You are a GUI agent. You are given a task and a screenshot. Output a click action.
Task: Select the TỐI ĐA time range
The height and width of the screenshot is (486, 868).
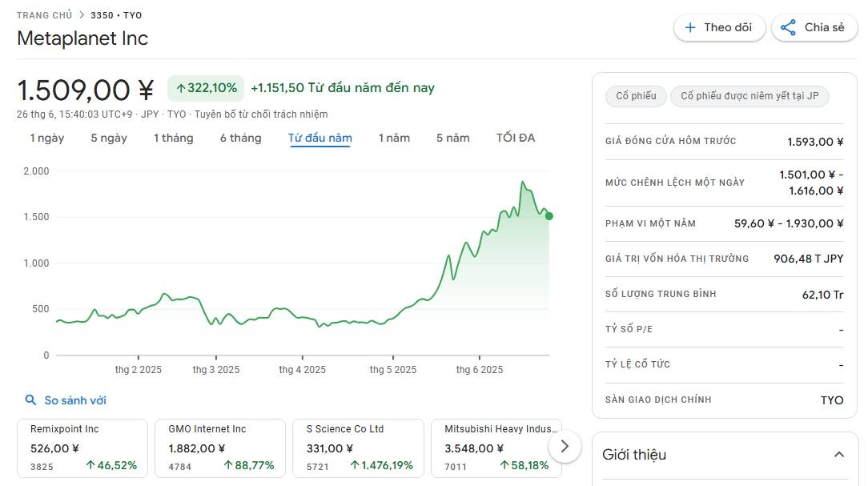pos(516,138)
